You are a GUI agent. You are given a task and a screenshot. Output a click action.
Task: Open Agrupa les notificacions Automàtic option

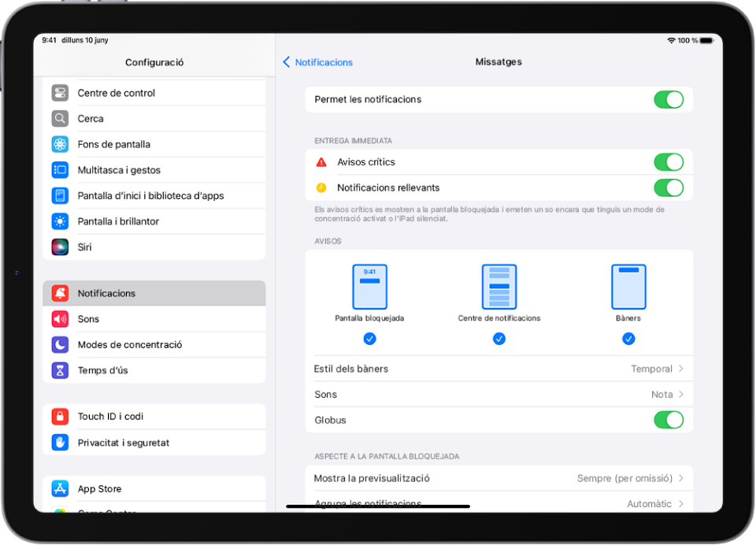pos(499,502)
